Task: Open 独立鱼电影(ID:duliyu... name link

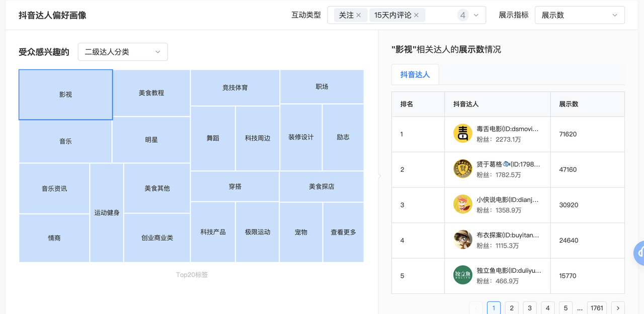Action: point(509,270)
